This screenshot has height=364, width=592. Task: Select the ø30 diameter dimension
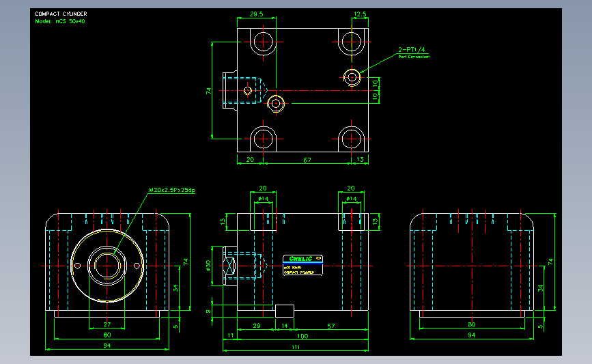(x=208, y=266)
